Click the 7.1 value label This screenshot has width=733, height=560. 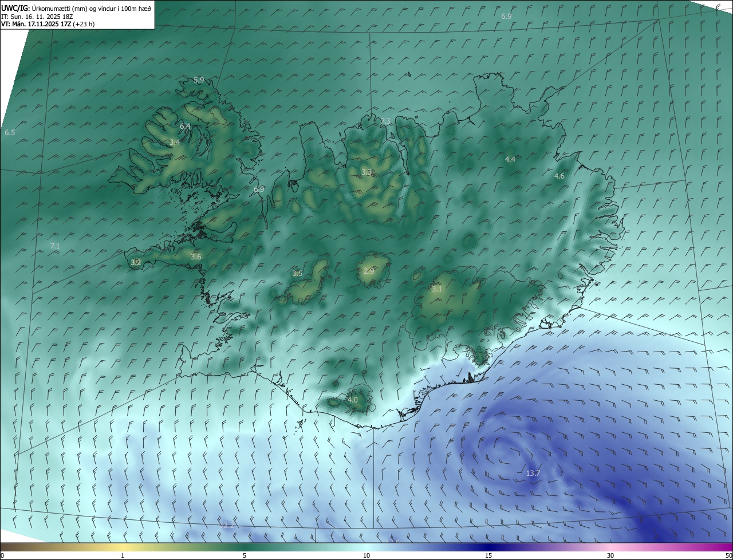(x=55, y=246)
